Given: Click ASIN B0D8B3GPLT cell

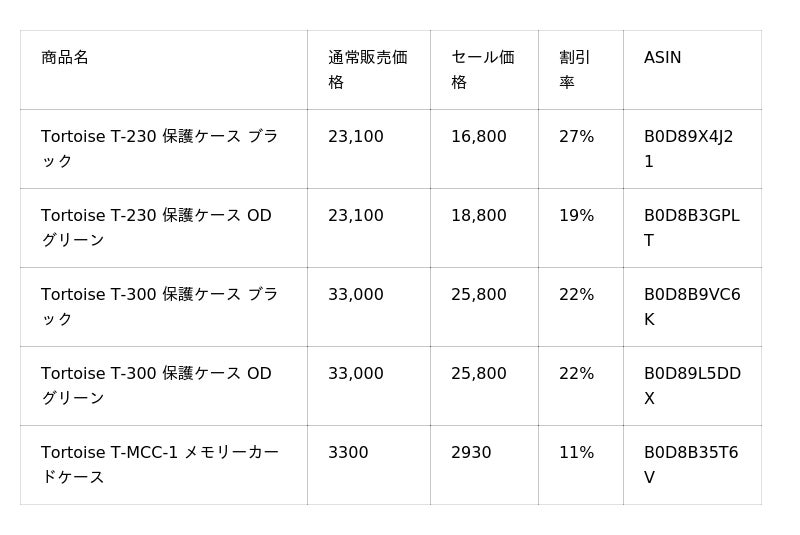Looking at the screenshot, I should (x=691, y=228).
